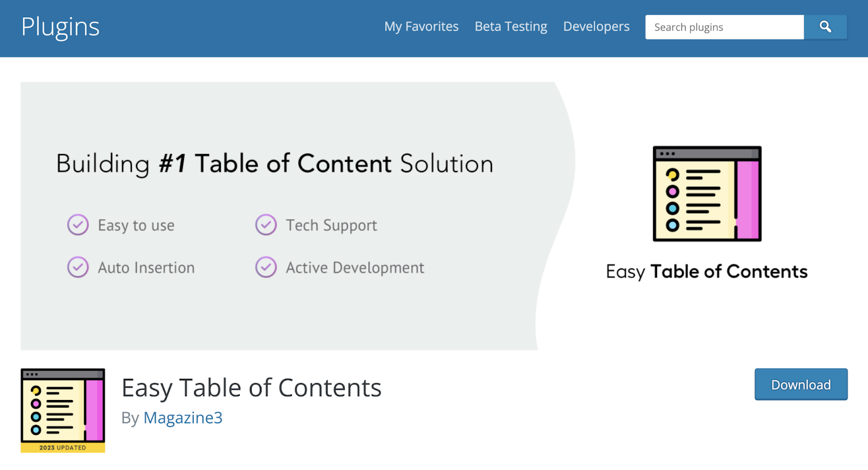Focus the Search plugins input field
Screen dimensions: 868x470
(x=724, y=27)
